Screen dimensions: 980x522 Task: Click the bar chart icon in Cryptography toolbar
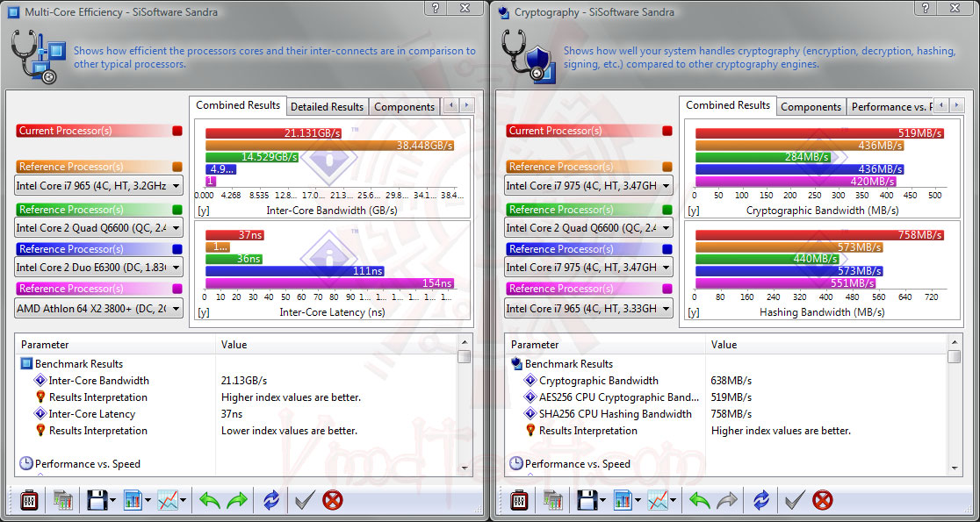click(x=623, y=500)
